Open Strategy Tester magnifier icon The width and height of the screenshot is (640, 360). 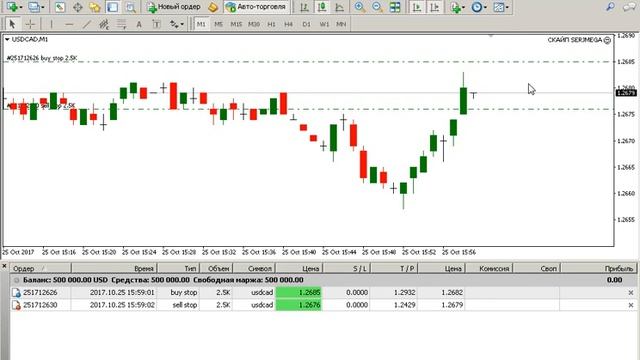click(130, 7)
